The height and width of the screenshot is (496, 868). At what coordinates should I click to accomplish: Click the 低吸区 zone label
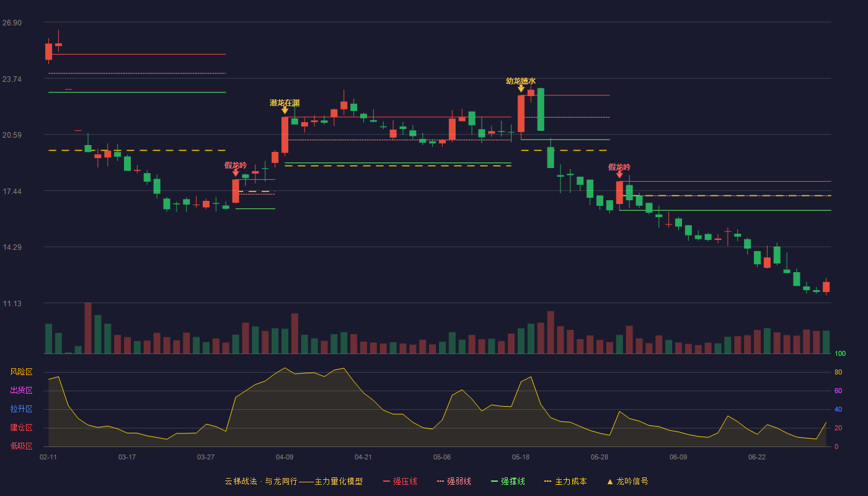point(21,446)
